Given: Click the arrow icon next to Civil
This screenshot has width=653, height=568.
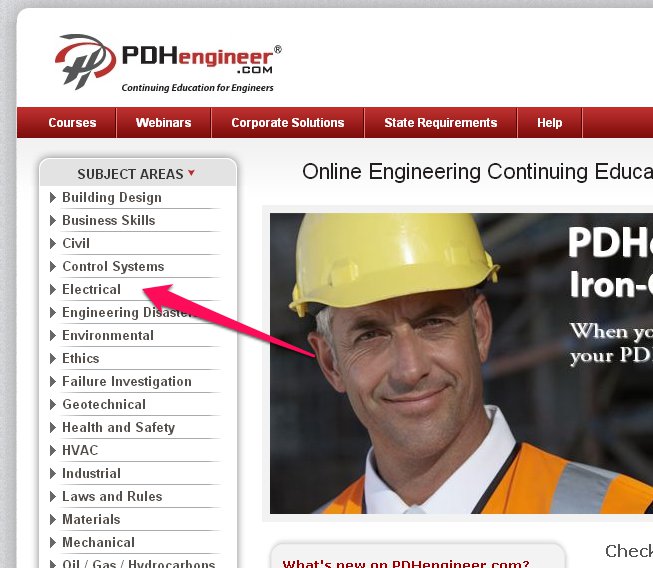Looking at the screenshot, I should (x=53, y=243).
